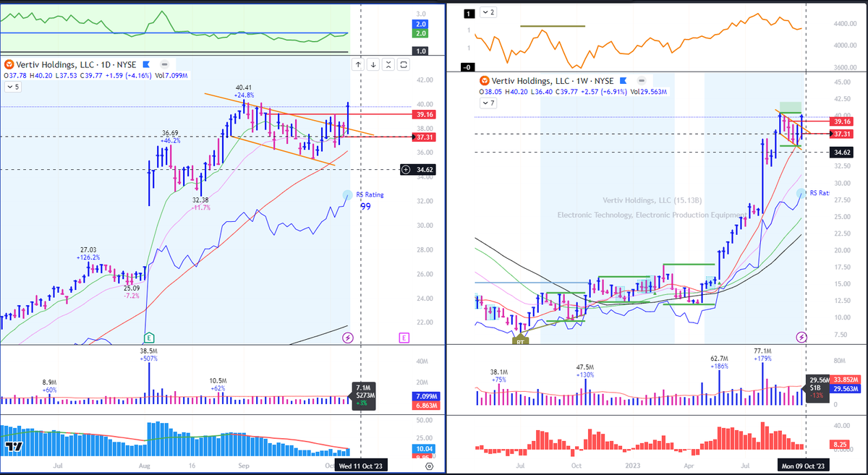Viewport: 868px width, 475px height.
Task: Click 40.41 +24.8% high annotation
Action: (x=243, y=91)
